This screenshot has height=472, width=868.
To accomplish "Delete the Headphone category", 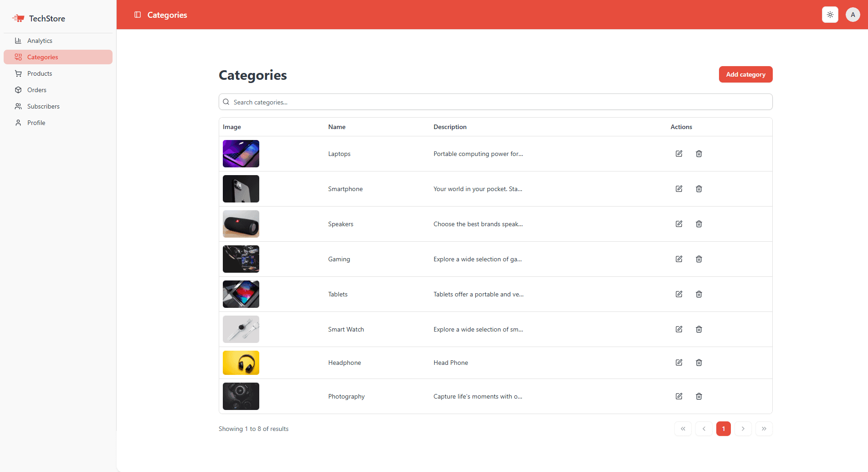I will click(x=699, y=363).
